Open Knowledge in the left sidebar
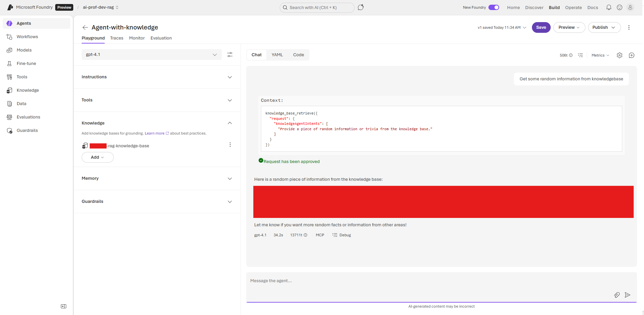The width and height of the screenshot is (644, 315). click(36, 90)
